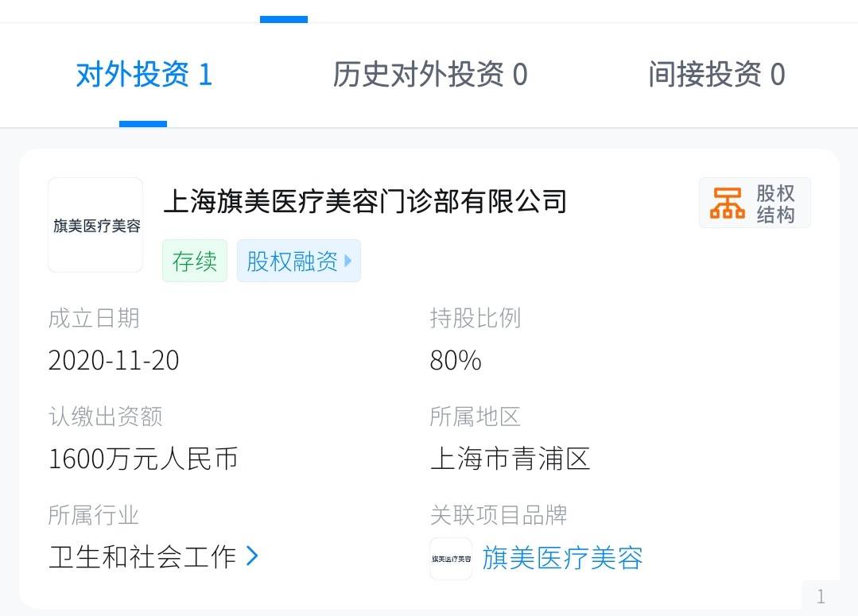
Task: Open 上海旗美医疗美容门诊部有限公司 company title
Action: click(x=365, y=201)
